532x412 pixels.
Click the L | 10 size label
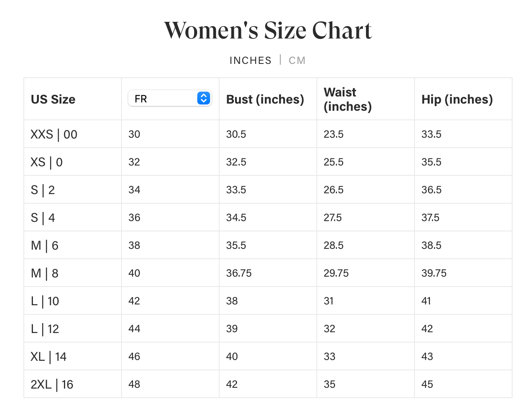coord(45,301)
